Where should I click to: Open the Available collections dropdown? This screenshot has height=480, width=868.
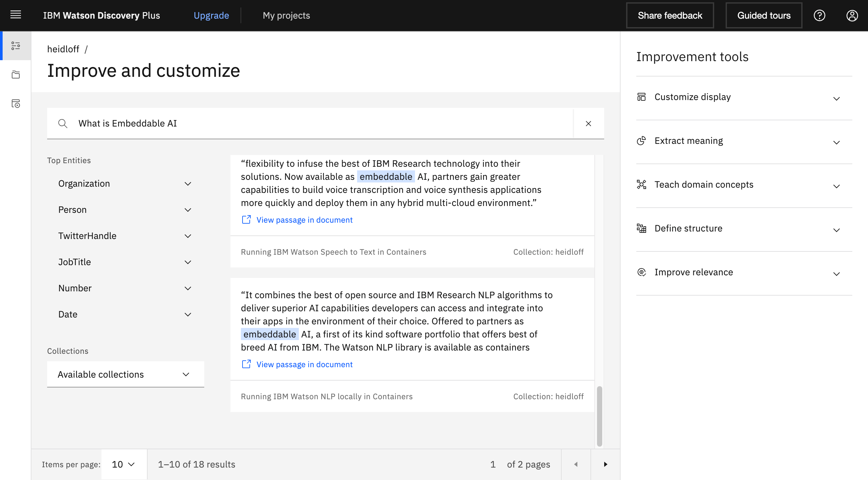pos(125,374)
